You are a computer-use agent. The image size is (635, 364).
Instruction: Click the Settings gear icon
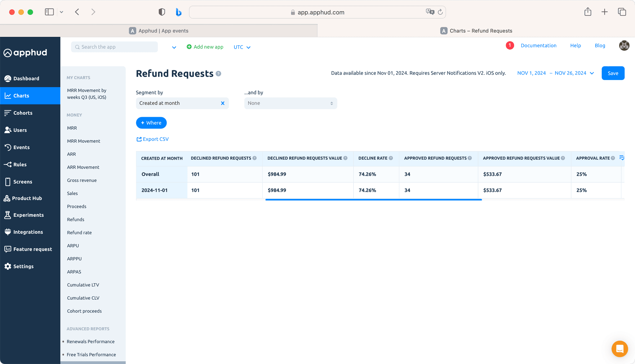pyautogui.click(x=8, y=266)
